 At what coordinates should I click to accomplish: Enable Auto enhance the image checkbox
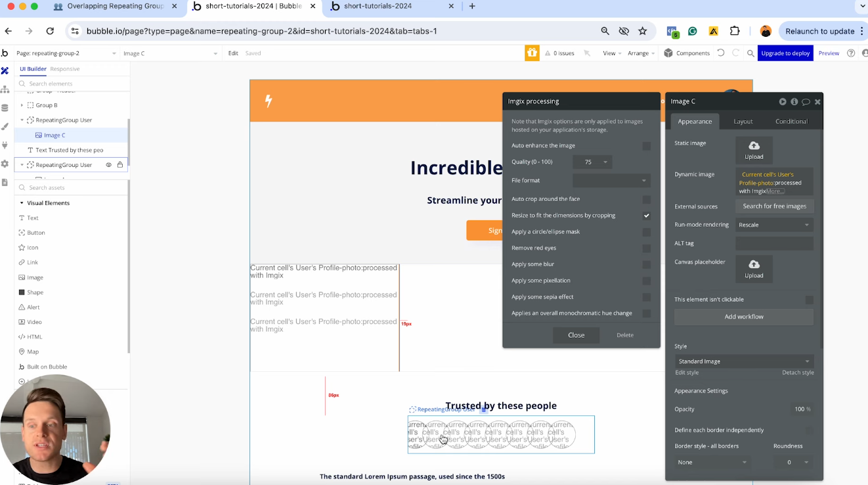pyautogui.click(x=646, y=146)
